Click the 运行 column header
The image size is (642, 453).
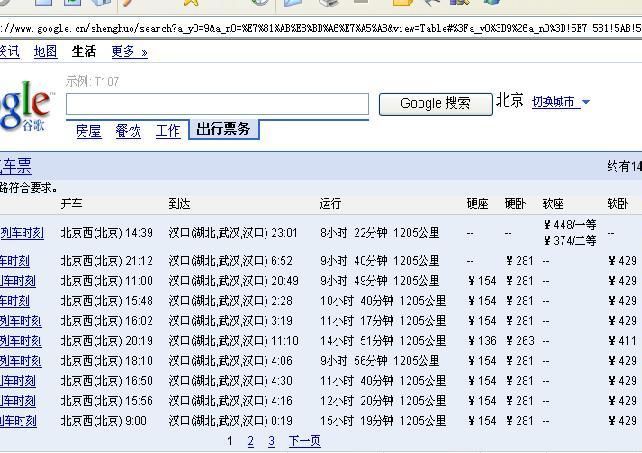[330, 203]
